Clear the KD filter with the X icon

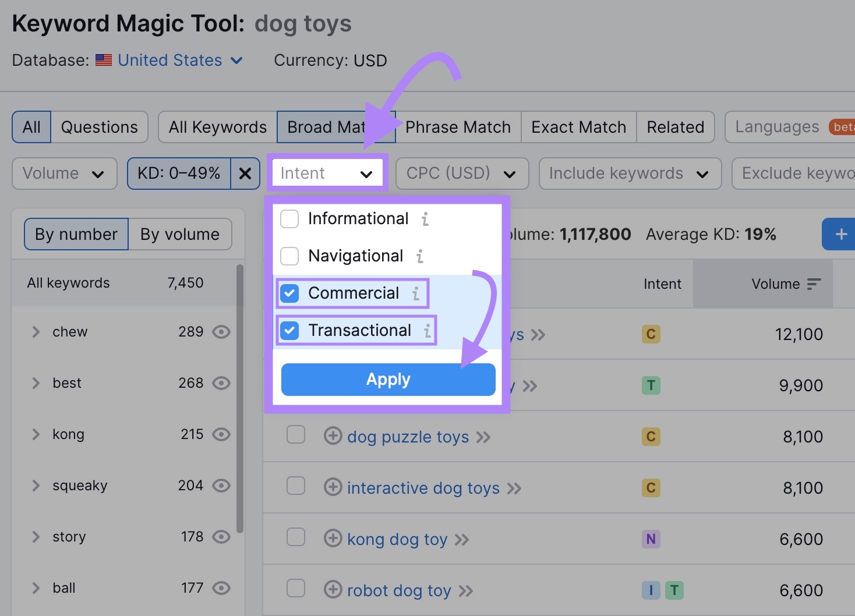coord(245,173)
